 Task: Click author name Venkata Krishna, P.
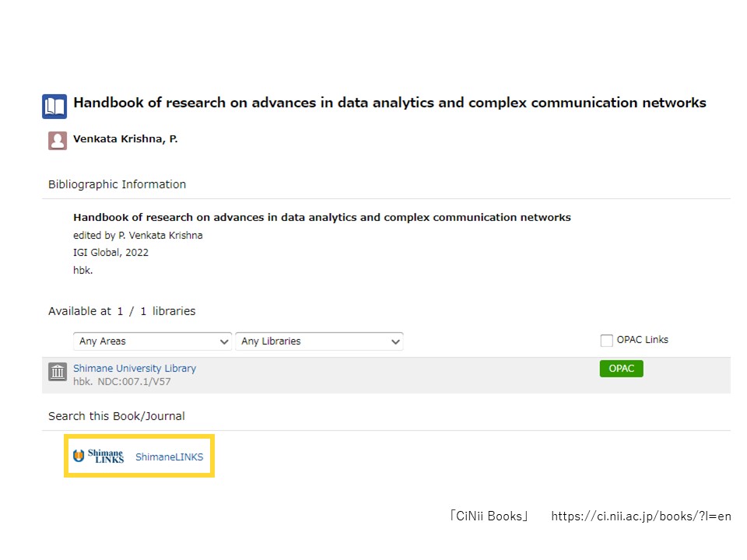pyautogui.click(x=125, y=139)
